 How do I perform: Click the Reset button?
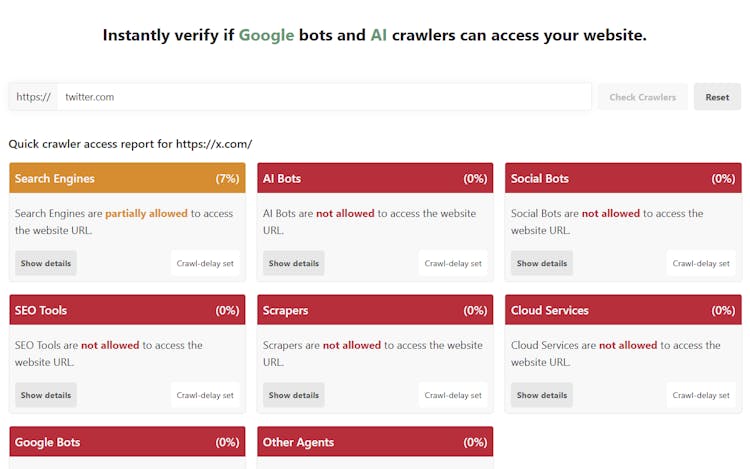717,97
